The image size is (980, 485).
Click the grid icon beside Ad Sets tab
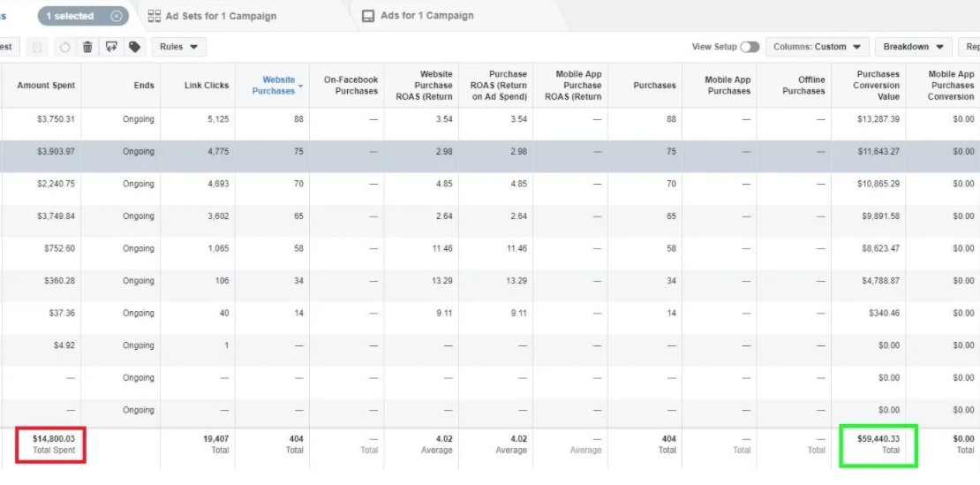coord(155,16)
